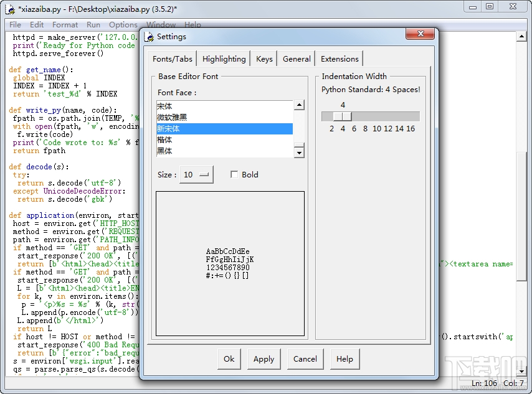
Task: Open the File menu
Action: (15, 25)
